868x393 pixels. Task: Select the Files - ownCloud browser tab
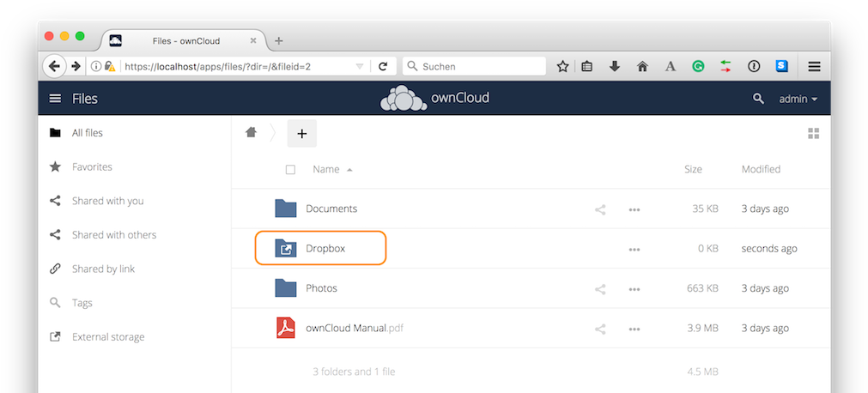click(x=183, y=40)
